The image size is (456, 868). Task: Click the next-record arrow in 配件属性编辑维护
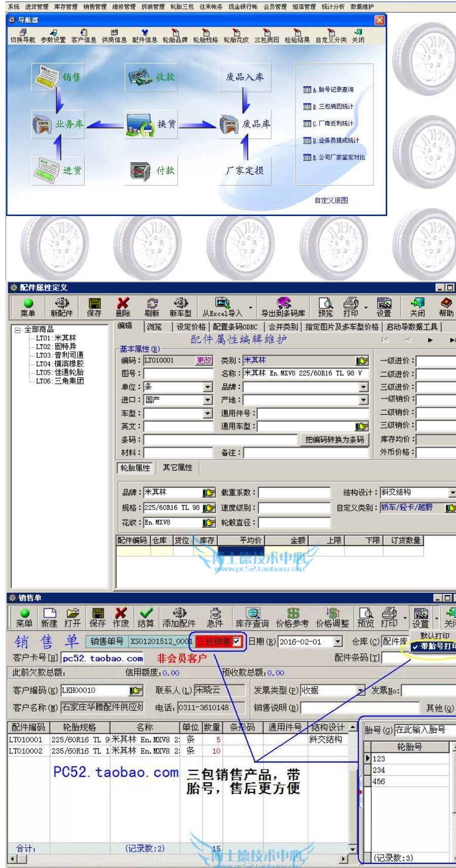pos(430,340)
